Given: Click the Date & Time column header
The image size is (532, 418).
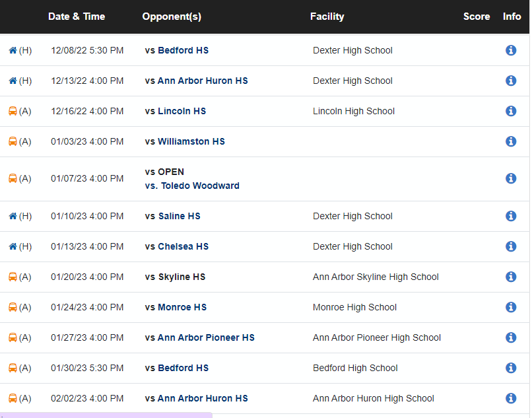Looking at the screenshot, I should (x=77, y=17).
